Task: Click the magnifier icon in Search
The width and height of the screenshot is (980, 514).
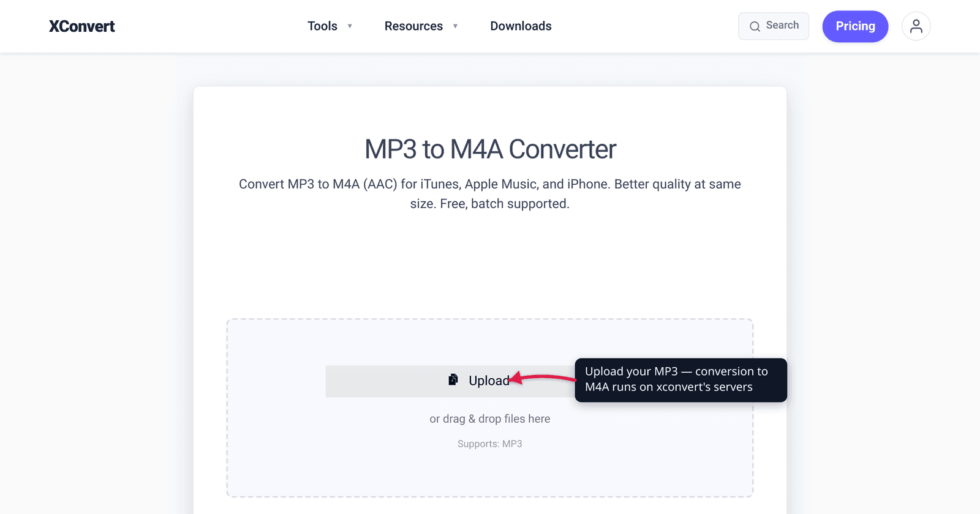Action: click(x=755, y=26)
